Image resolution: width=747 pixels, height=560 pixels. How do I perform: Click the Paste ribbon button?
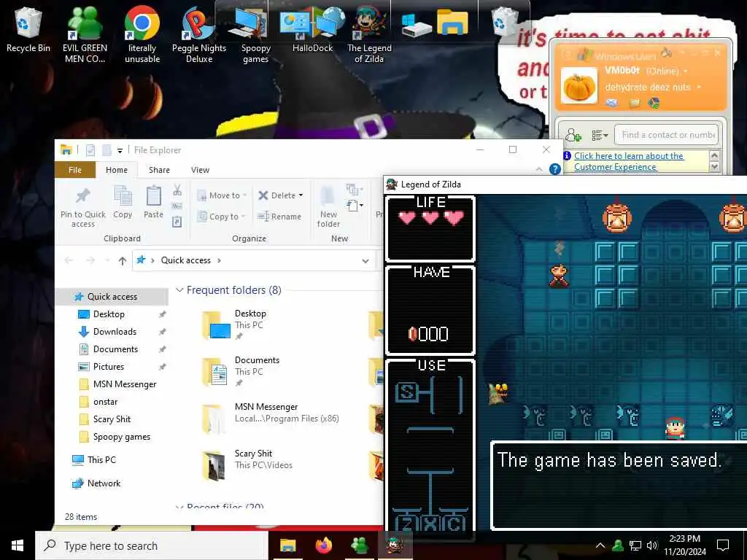[153, 203]
